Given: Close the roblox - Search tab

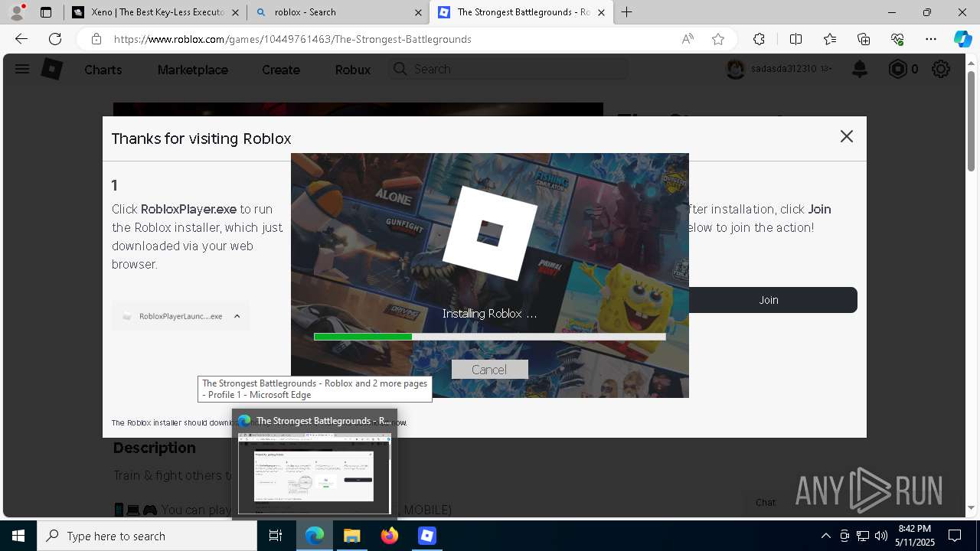Looking at the screenshot, I should point(418,12).
